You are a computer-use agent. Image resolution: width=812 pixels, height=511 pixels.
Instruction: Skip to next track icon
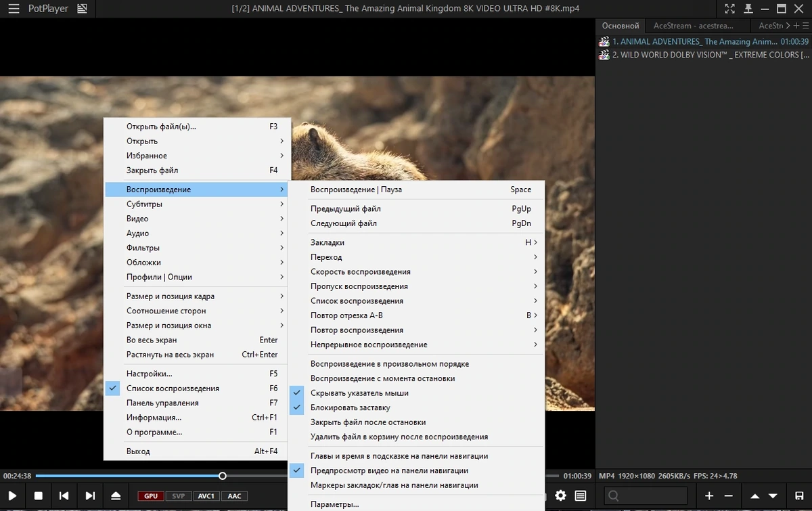pyautogui.click(x=90, y=496)
